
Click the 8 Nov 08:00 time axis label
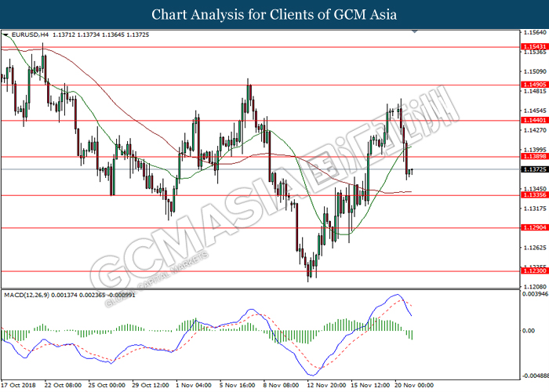point(281,386)
